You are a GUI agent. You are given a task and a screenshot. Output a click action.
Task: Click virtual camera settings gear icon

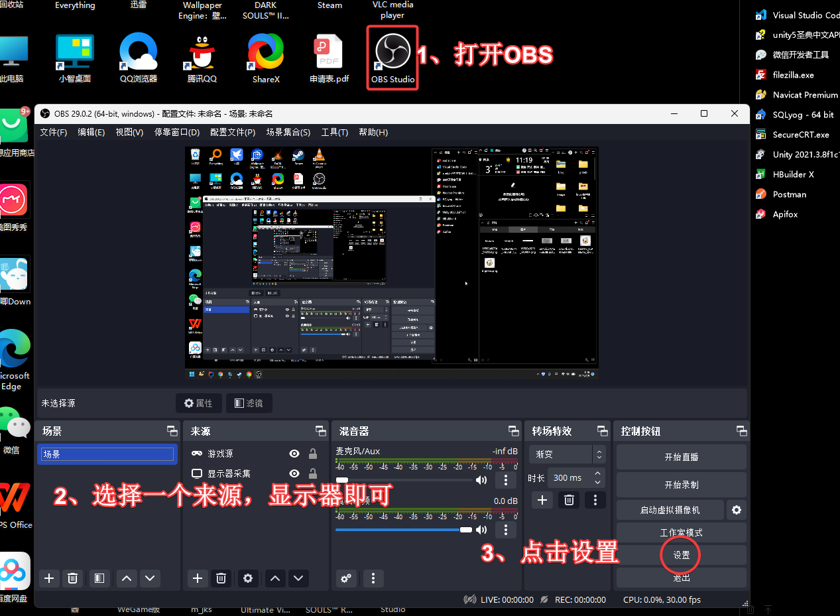(736, 510)
